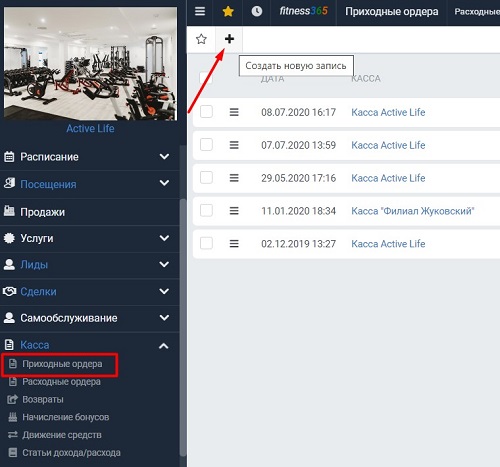500x467 pixels.
Task: Click the date 02.12.2019 13:27
Action: coord(298,244)
